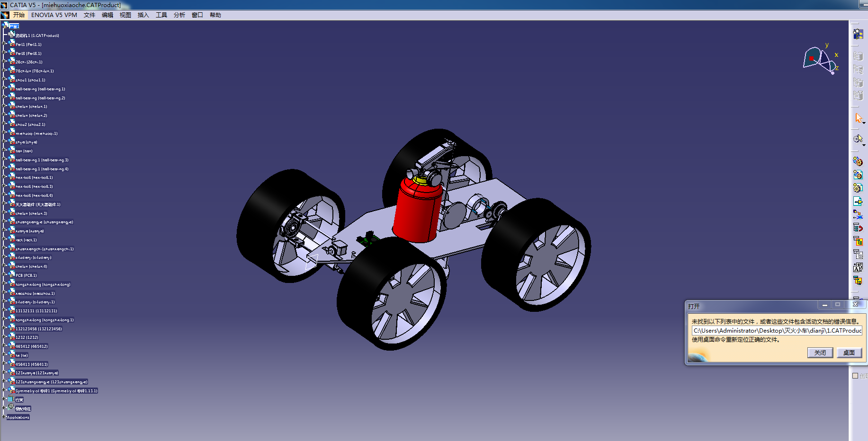Click the product icon beside 灭火器组件 node
This screenshot has width=868, height=441.
coord(11,203)
